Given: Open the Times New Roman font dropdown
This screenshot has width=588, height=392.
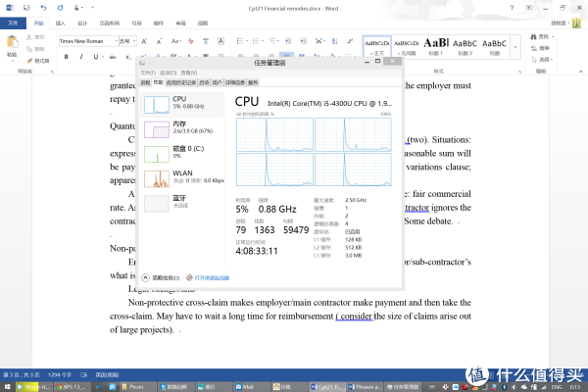Looking at the screenshot, I should [117, 41].
